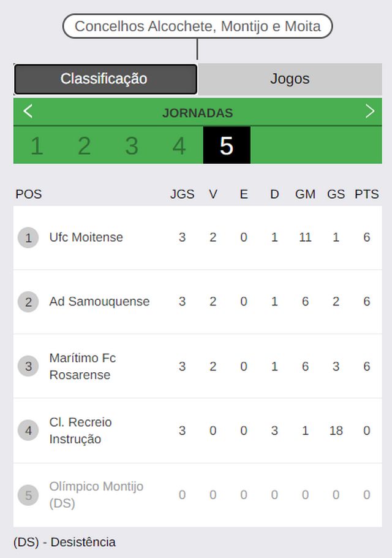Image resolution: width=392 pixels, height=558 pixels.
Task: Select position badge 3 for Marítimo Fc Rosarense
Action: coord(28,366)
